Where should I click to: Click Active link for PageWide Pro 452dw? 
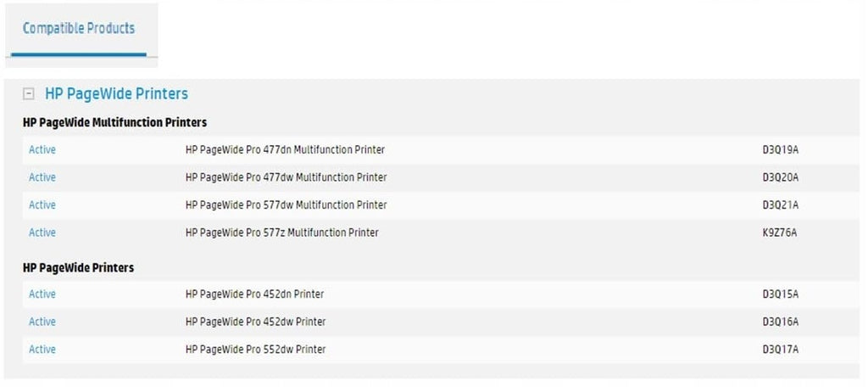pyautogui.click(x=42, y=322)
